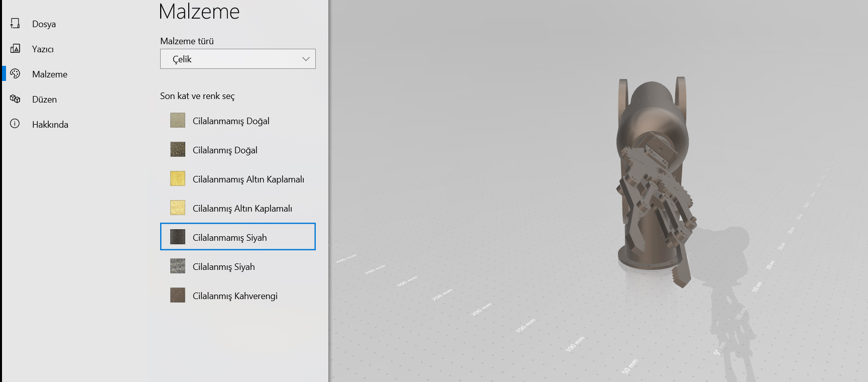Open the Hakkında page
This screenshot has height=382, width=868.
tap(50, 125)
